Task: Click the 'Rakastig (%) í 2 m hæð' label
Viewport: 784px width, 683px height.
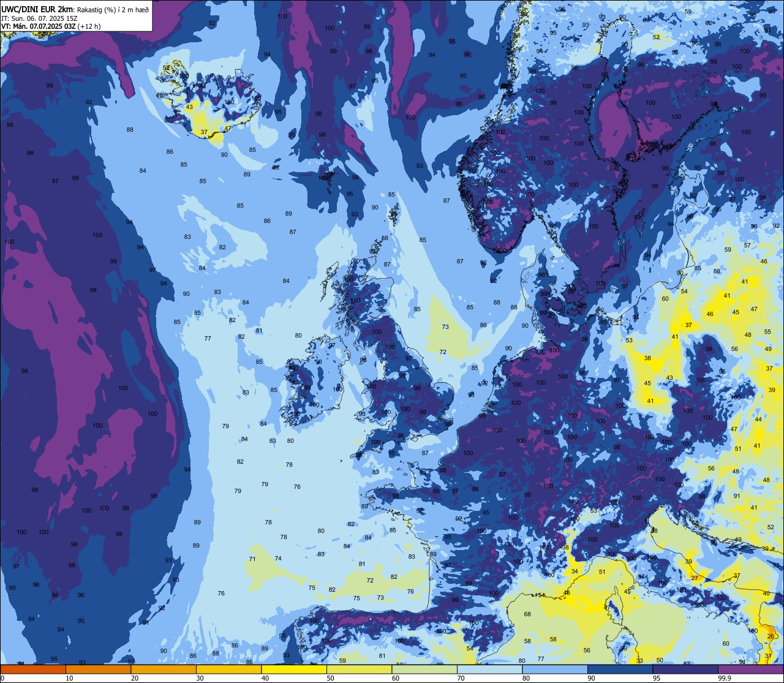Action: click(113, 9)
